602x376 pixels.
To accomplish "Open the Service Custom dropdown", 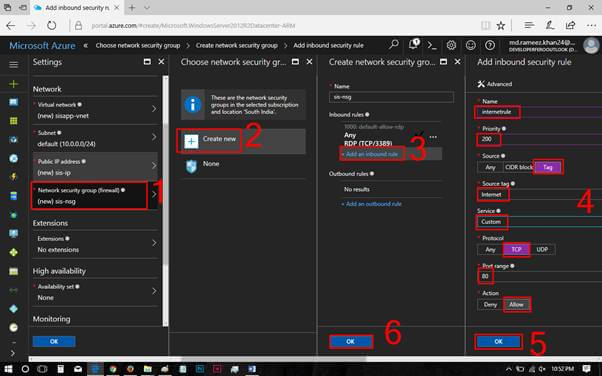I will 539,222.
